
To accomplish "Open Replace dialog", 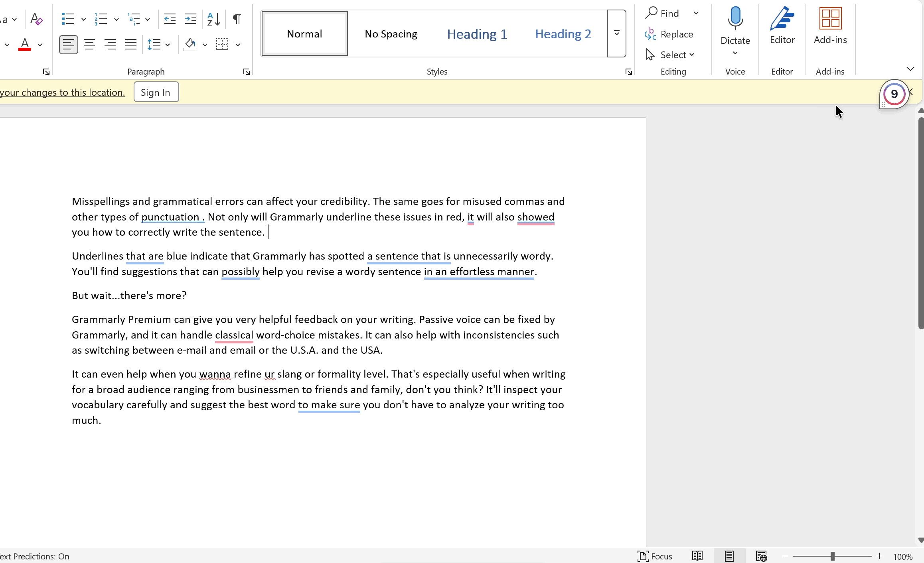I will tap(669, 34).
